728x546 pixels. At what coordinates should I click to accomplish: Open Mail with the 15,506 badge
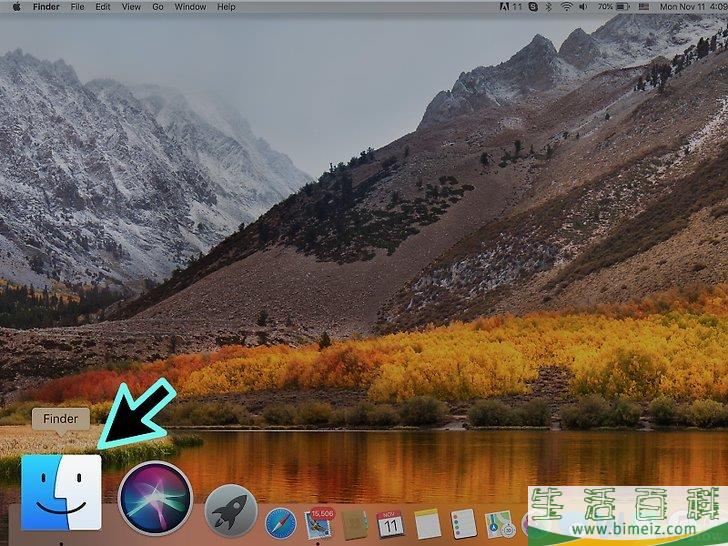(x=318, y=523)
